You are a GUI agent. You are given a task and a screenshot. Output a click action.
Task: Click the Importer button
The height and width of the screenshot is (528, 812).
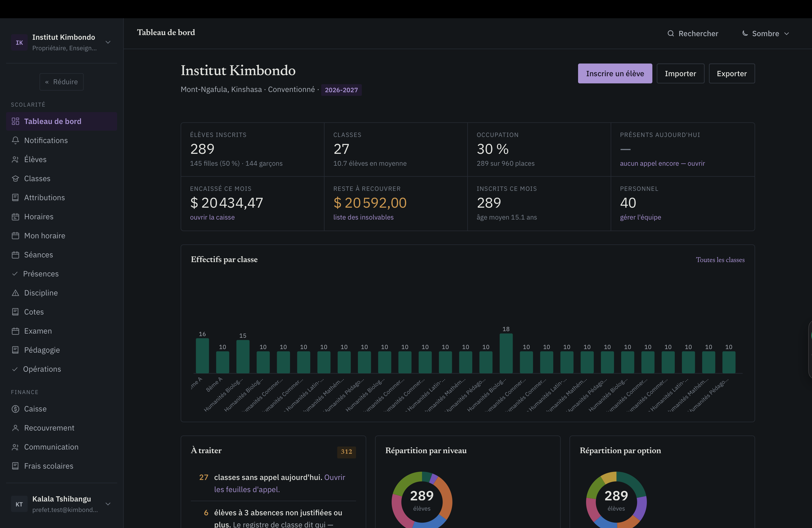680,73
